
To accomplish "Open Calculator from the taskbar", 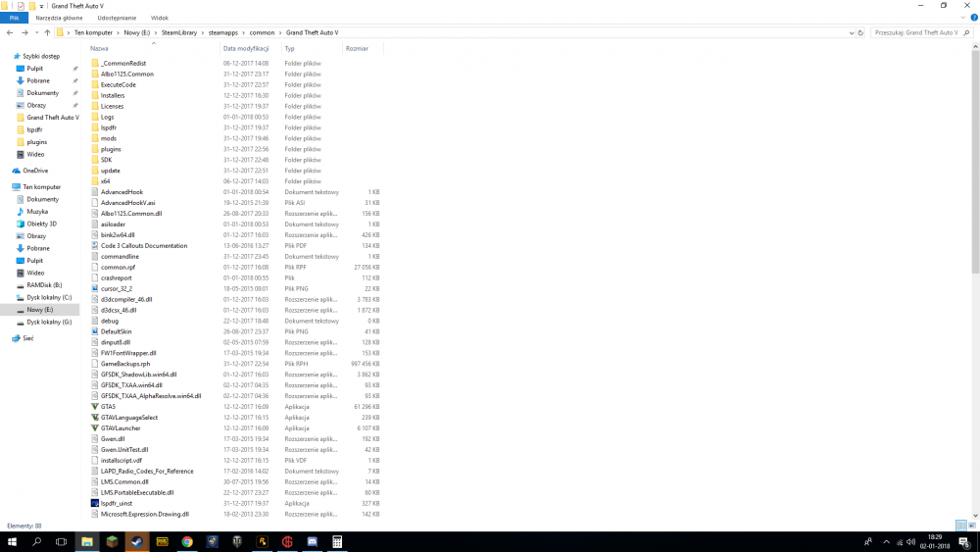I will (337, 542).
